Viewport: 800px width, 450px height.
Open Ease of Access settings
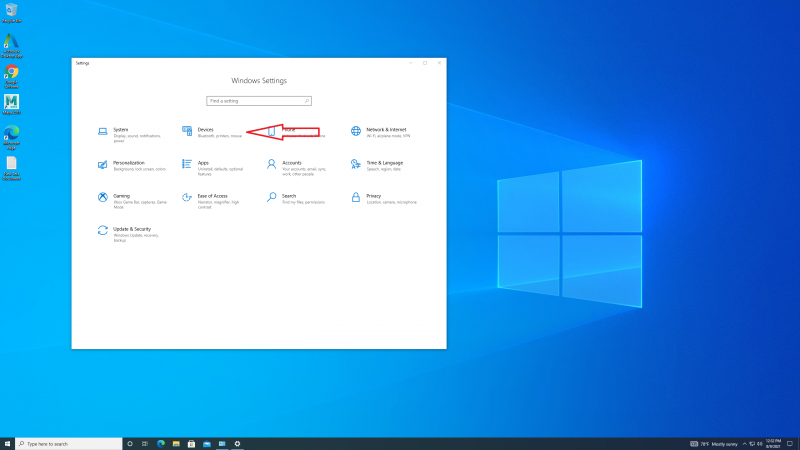213,201
